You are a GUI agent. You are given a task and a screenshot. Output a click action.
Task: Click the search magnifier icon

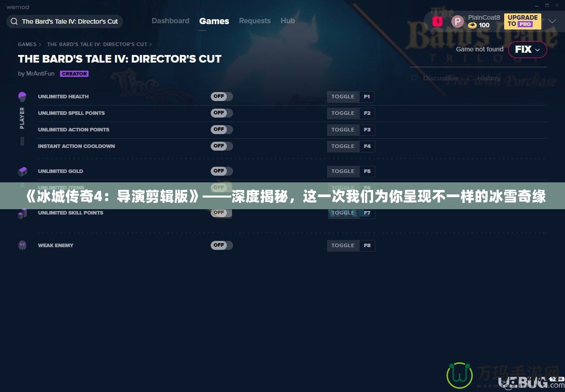tap(14, 21)
